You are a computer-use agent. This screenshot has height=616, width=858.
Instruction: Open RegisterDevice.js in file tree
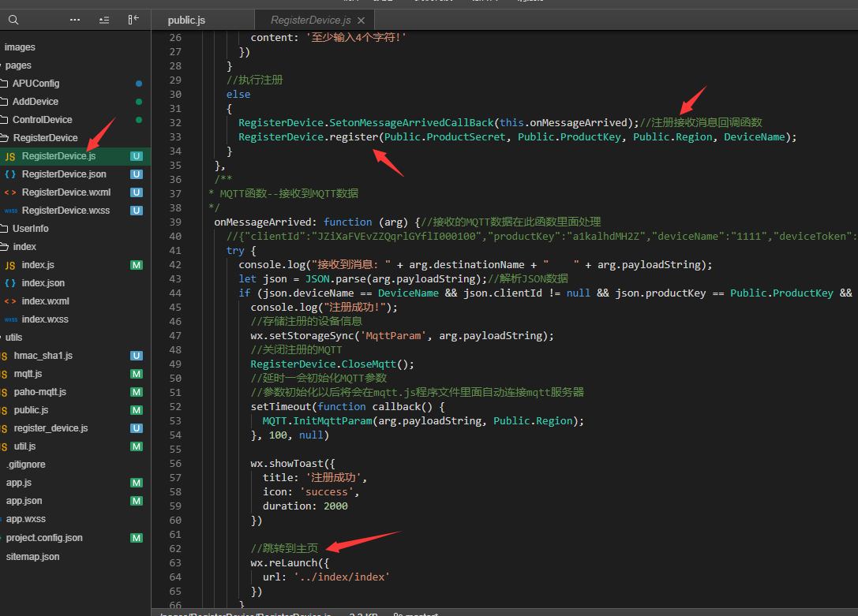point(58,156)
